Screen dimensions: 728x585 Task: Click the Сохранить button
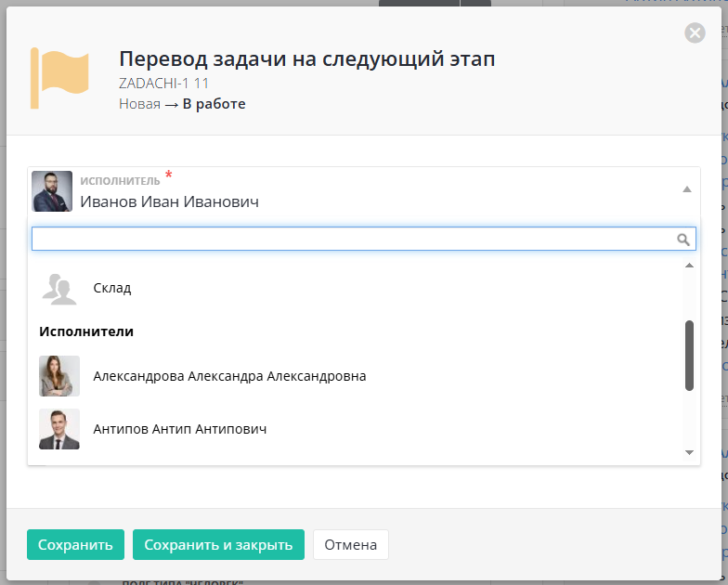[x=75, y=545]
